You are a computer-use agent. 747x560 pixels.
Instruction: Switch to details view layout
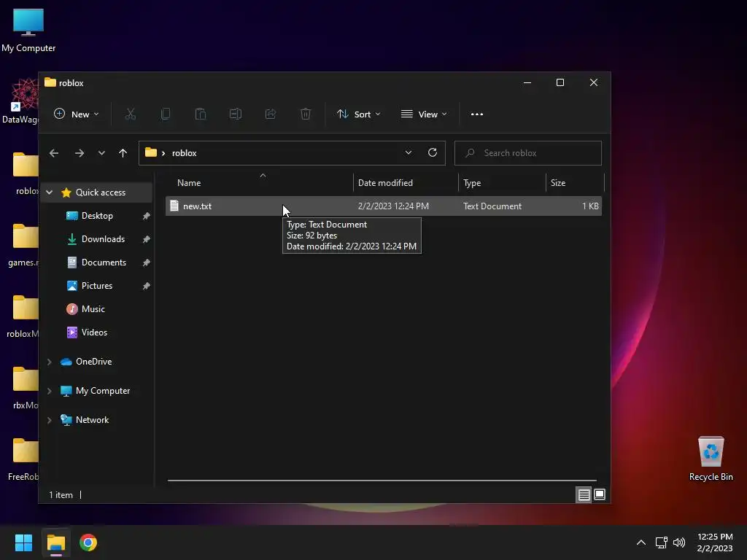pyautogui.click(x=584, y=495)
